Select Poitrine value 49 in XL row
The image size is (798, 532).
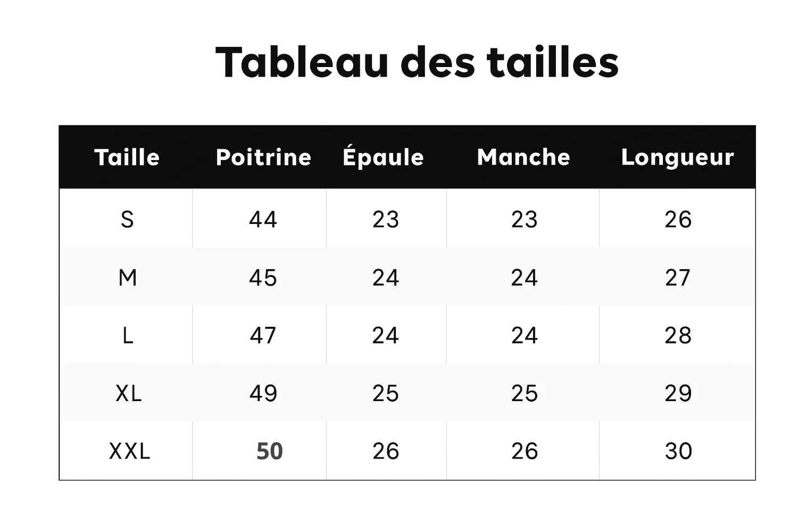tap(263, 394)
